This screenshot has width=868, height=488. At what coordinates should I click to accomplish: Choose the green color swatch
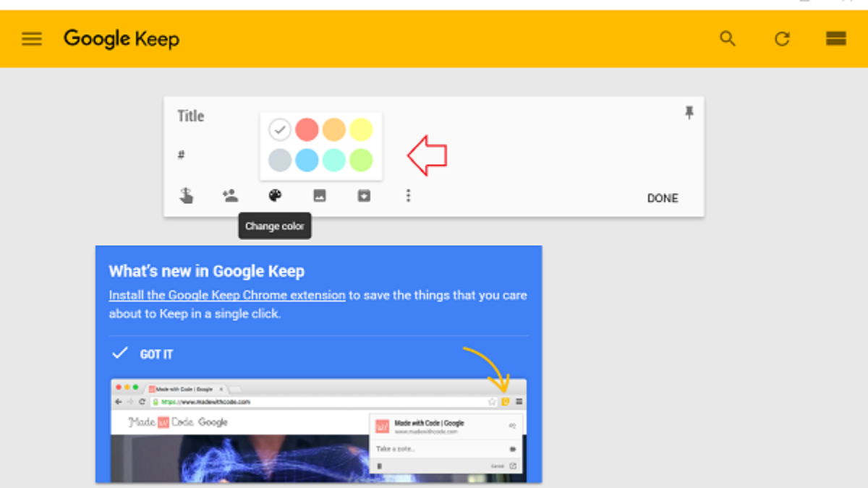(361, 160)
